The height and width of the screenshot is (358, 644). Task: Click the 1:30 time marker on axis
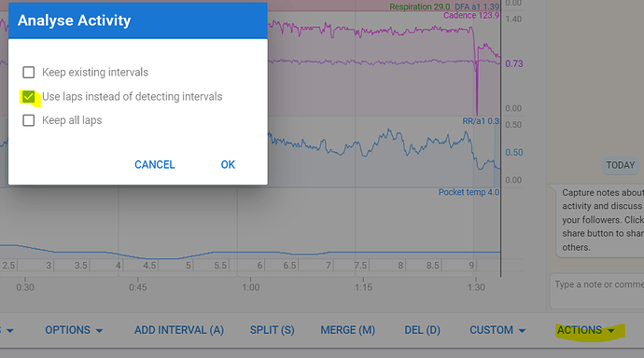point(476,287)
